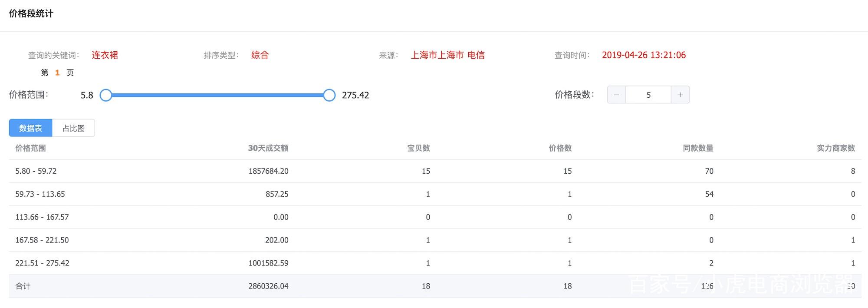This screenshot has width=868, height=308.
Task: Click the 30天成交额 column header
Action: pyautogui.click(x=268, y=148)
